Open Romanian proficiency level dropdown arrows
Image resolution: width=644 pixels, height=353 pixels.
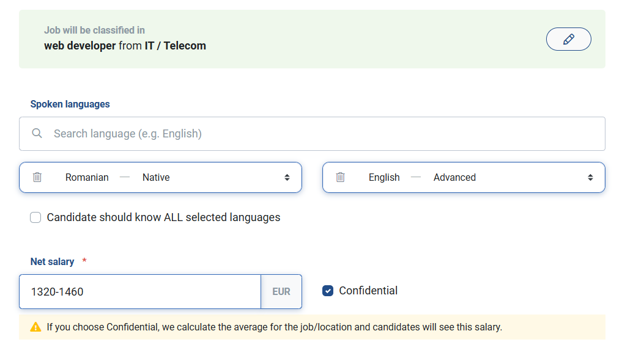tap(287, 178)
